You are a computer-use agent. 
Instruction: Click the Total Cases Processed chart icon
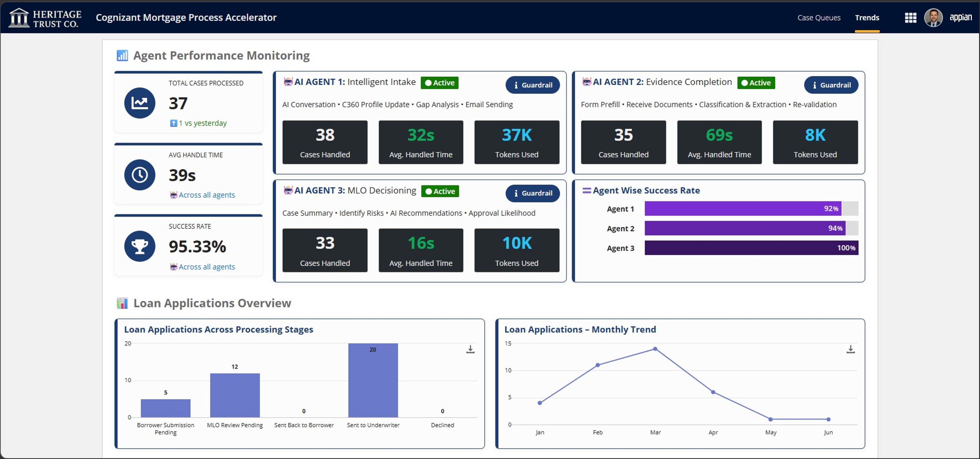pos(140,103)
